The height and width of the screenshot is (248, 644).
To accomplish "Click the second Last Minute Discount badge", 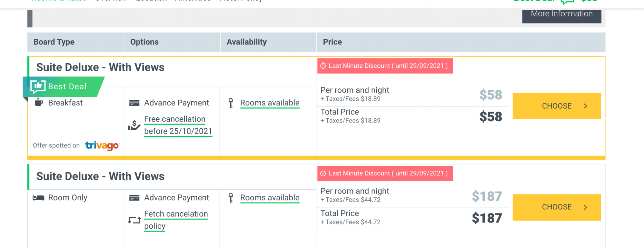I will 385,174.
